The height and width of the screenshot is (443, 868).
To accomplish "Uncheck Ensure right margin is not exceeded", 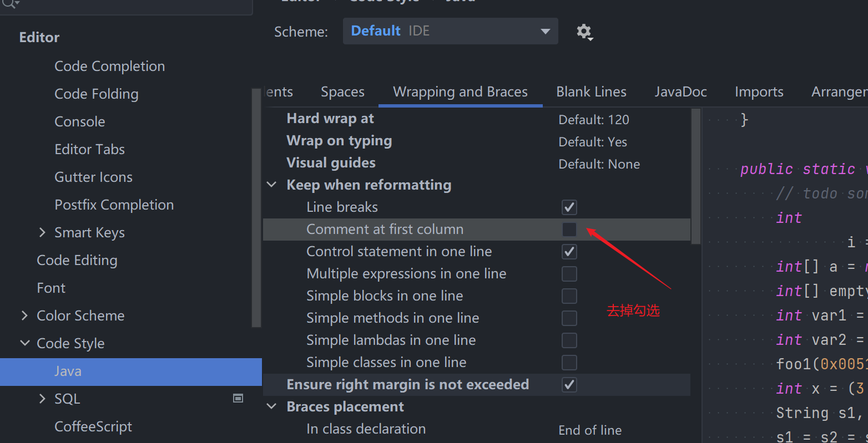I will pyautogui.click(x=569, y=385).
